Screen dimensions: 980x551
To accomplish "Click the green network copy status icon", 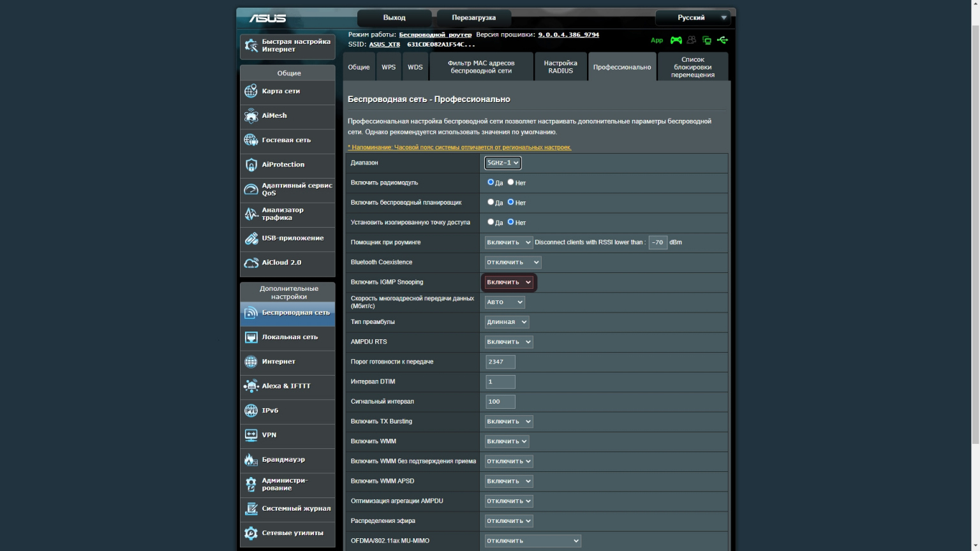I will pyautogui.click(x=707, y=40).
